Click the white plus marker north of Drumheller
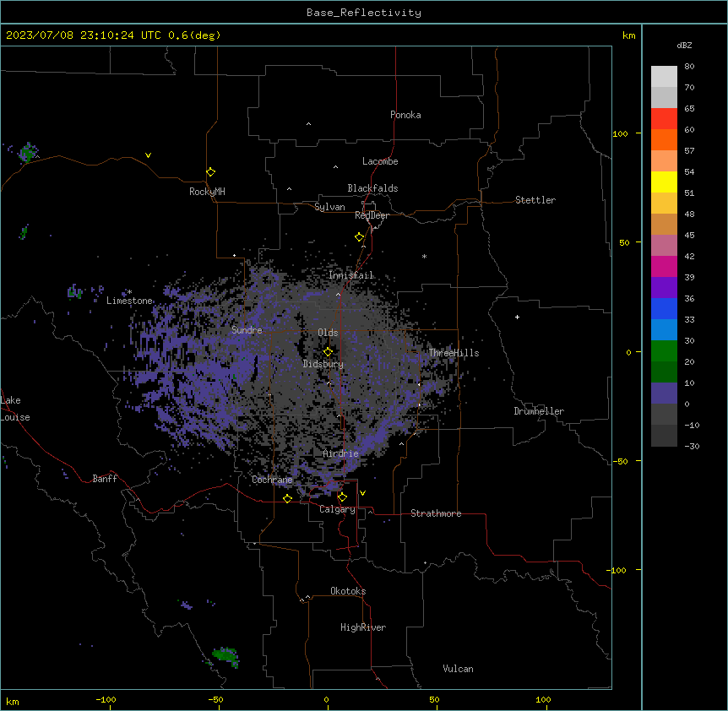The height and width of the screenshot is (711, 728). tap(517, 317)
